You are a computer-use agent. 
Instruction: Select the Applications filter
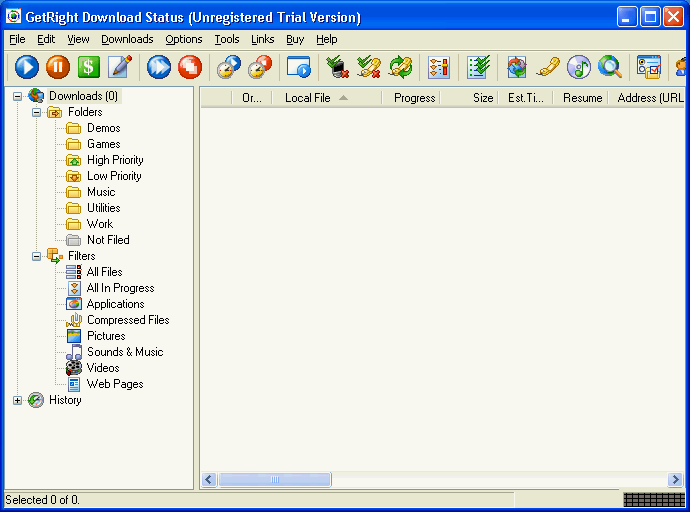pos(115,304)
